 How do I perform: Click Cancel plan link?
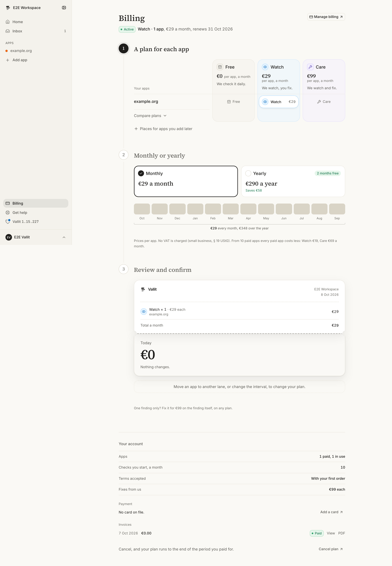click(x=331, y=549)
